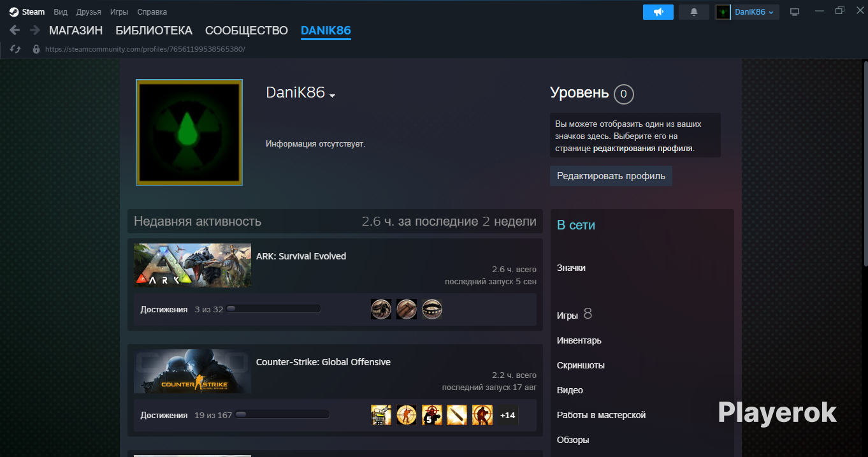
Task: Open third Counter-Strike achievement icon
Action: point(432,415)
